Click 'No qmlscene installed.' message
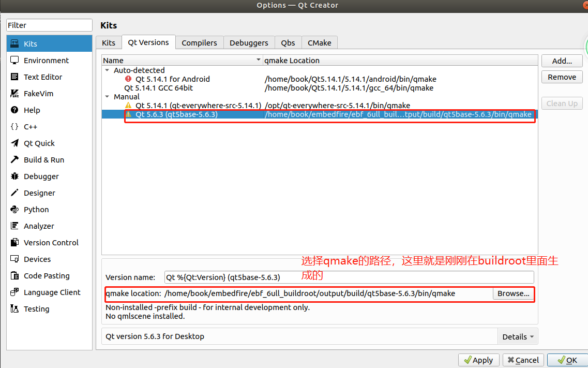Screen dimensions: 588x368 pyautogui.click(x=145, y=316)
